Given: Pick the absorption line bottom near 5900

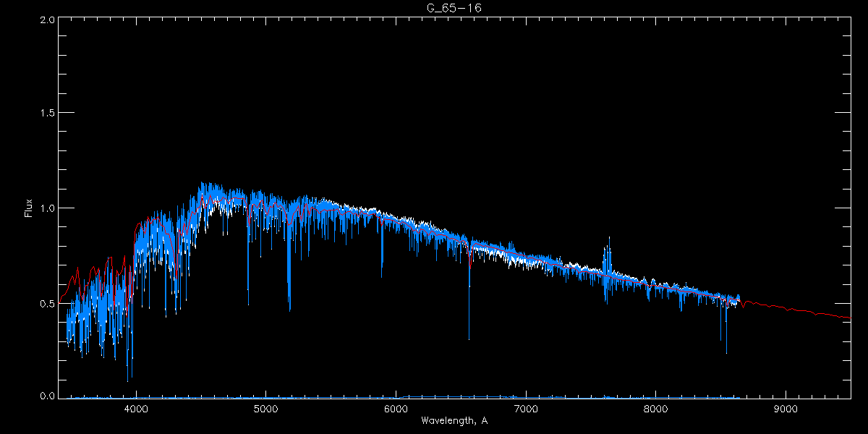Looking at the screenshot, I should pyautogui.click(x=382, y=277).
